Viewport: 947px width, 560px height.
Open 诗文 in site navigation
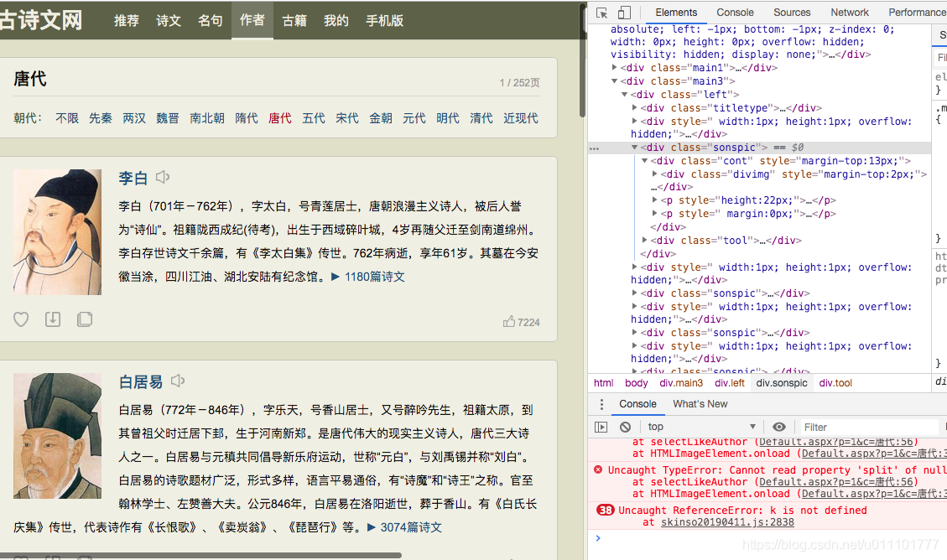click(169, 20)
